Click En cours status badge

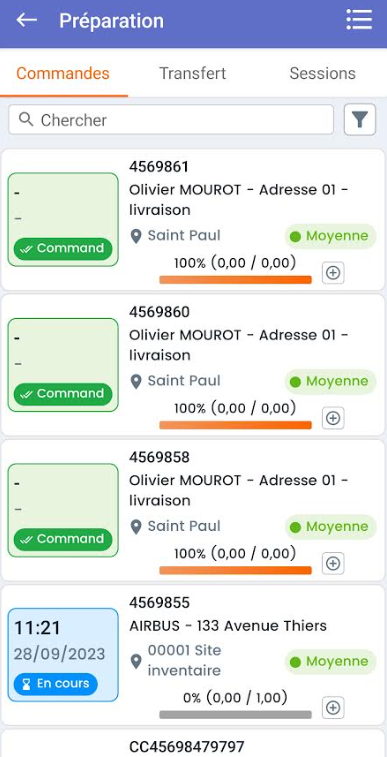[x=55, y=684]
